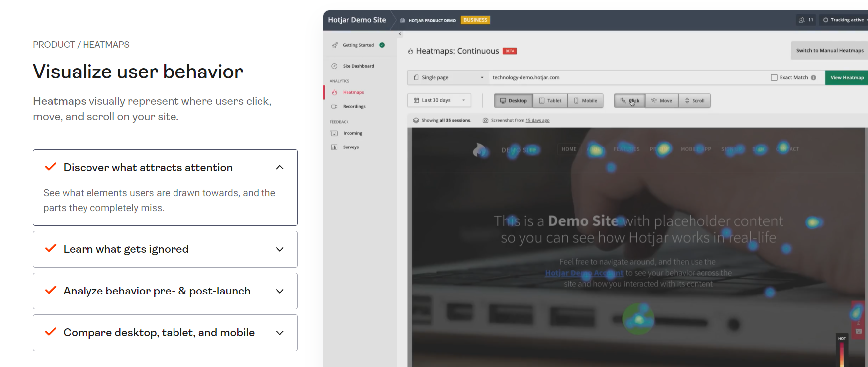Select the Scroll heatmap type
This screenshot has width=868, height=367.
click(x=694, y=101)
